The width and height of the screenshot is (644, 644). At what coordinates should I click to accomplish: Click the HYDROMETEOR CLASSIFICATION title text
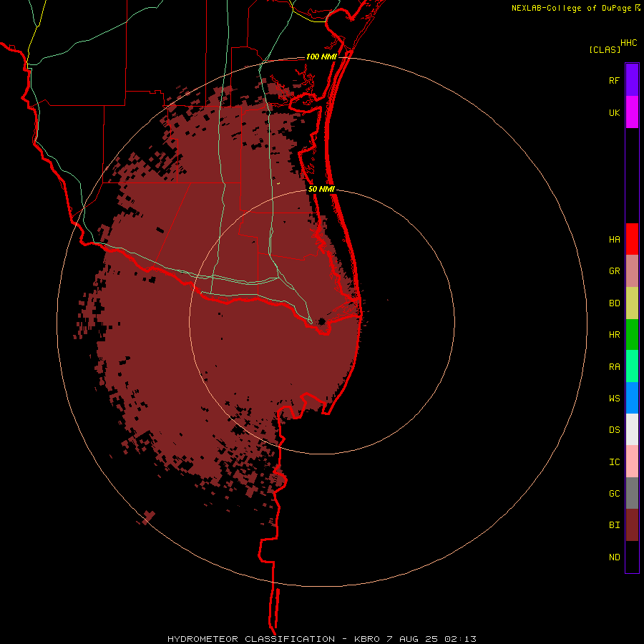[x=251, y=639]
